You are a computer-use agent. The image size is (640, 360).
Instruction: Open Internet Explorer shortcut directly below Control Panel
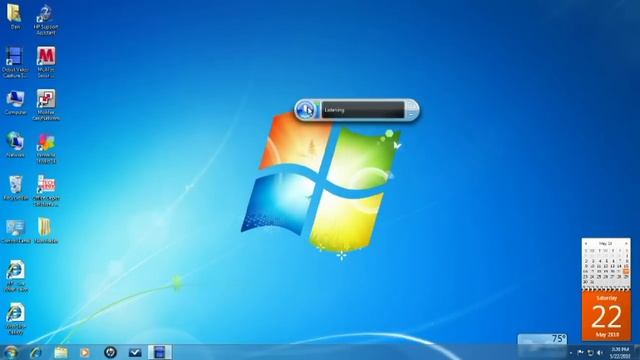(16, 276)
